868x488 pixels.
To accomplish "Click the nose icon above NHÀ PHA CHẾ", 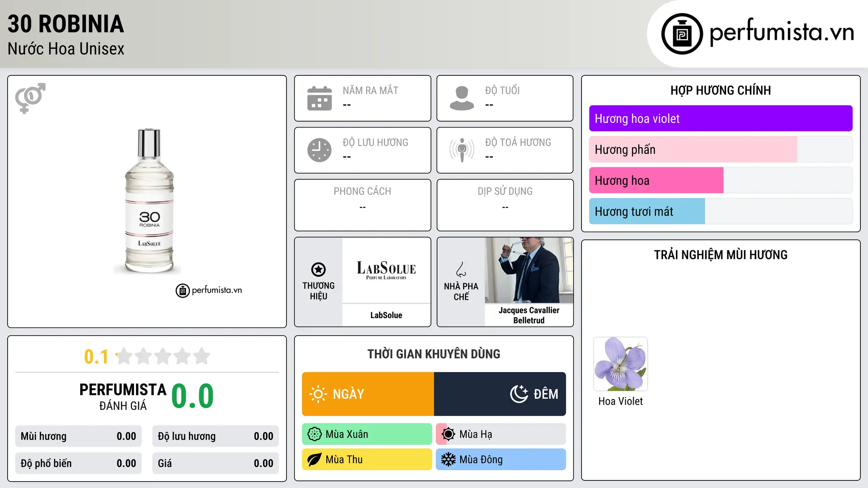I will click(461, 269).
